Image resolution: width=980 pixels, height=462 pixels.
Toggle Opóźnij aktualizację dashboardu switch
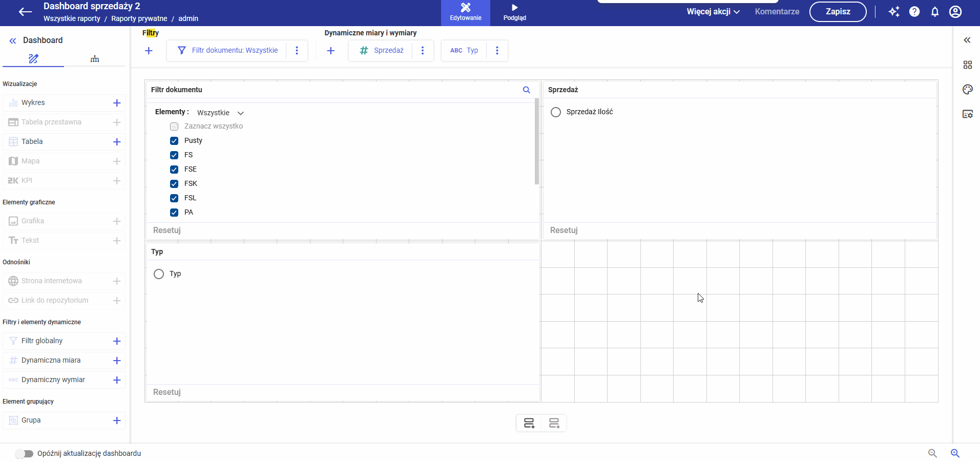pos(24,454)
